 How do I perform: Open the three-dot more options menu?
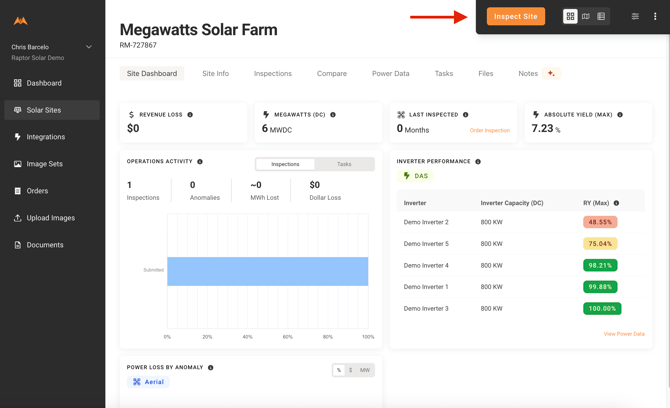click(655, 16)
